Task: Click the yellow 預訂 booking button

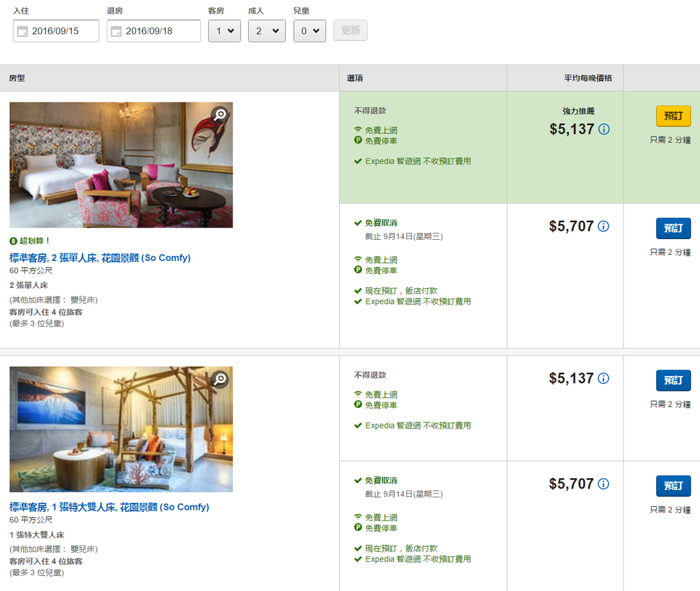Action: click(x=673, y=116)
